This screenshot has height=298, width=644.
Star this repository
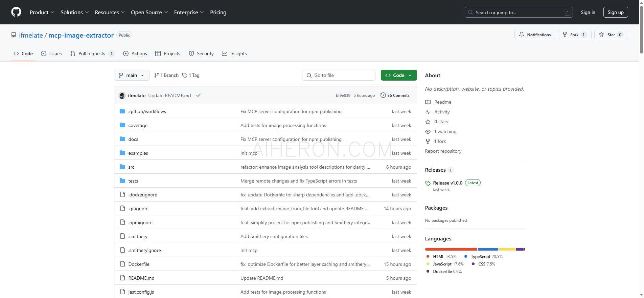[x=611, y=35]
